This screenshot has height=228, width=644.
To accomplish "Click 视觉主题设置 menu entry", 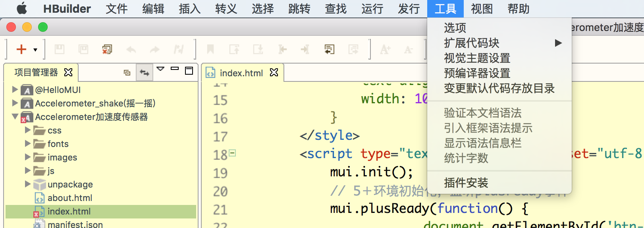I will pyautogui.click(x=477, y=58).
